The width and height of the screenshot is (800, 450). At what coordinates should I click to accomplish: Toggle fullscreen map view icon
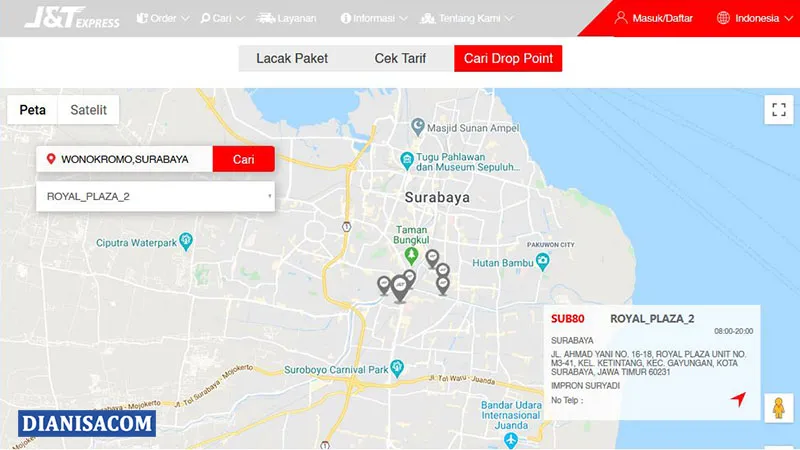(779, 109)
